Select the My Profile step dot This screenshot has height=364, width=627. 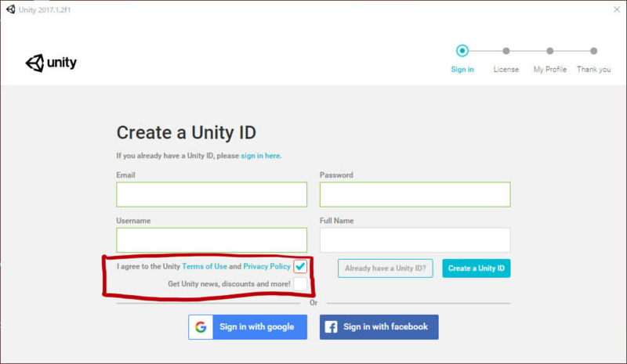(x=550, y=51)
